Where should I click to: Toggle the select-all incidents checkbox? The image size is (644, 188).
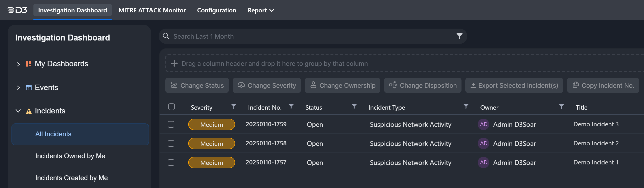click(x=171, y=107)
